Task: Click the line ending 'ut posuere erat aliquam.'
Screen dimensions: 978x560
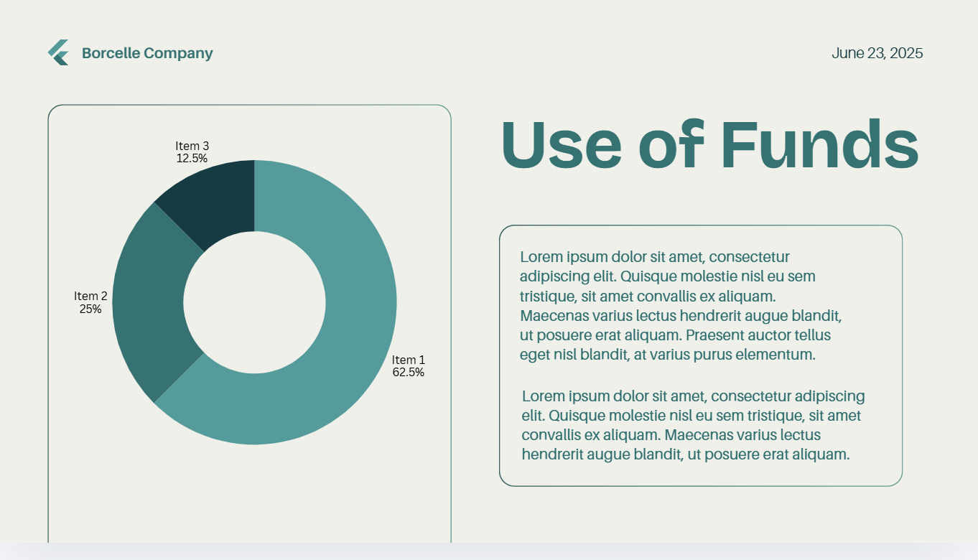Action: 686,454
